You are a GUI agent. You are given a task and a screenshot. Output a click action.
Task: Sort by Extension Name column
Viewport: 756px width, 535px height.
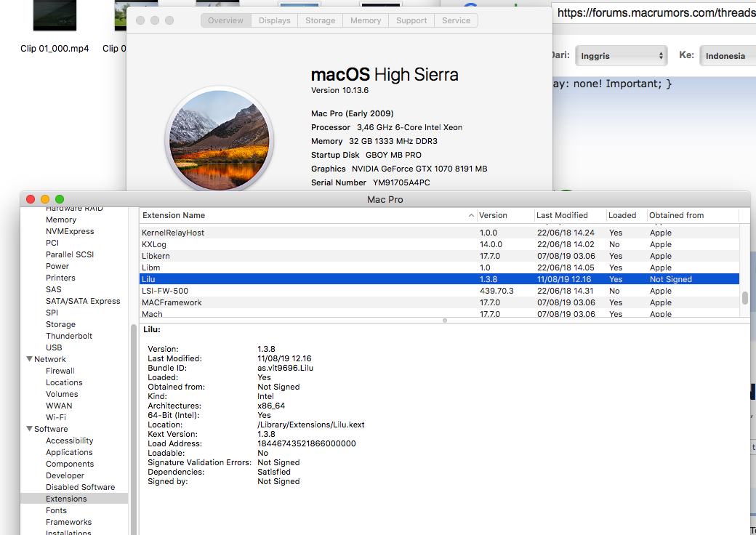click(x=308, y=215)
